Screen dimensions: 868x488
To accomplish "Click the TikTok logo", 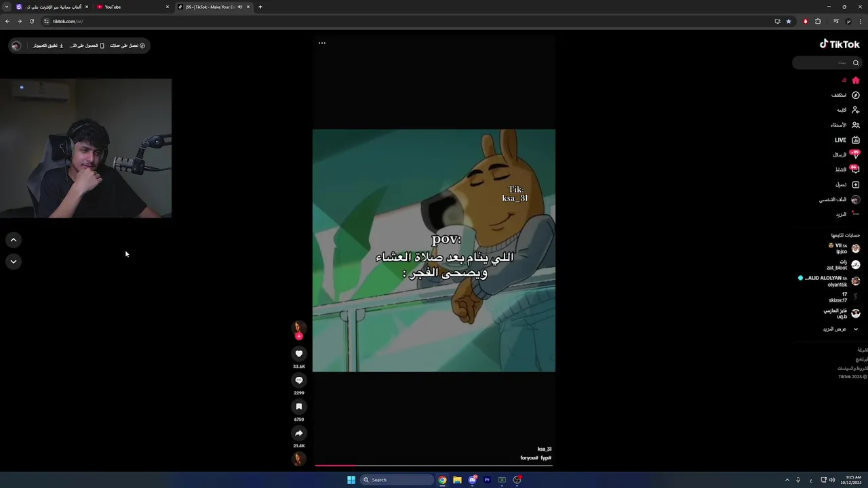I will point(840,44).
